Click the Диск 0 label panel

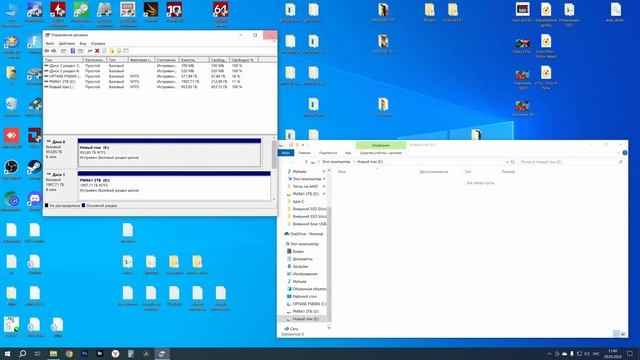coord(60,153)
